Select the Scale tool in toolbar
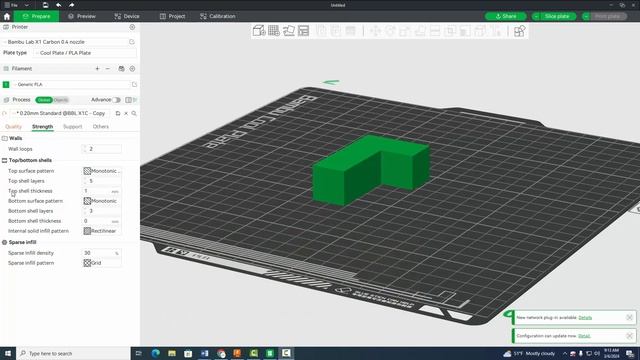640x360 pixels. (405, 31)
